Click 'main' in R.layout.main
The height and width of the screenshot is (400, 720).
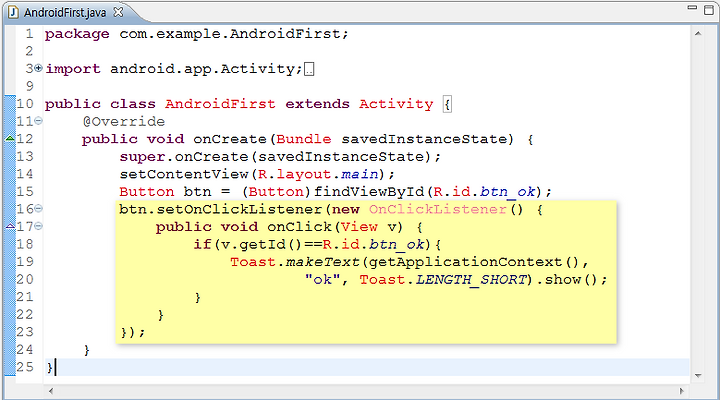pyautogui.click(x=360, y=174)
